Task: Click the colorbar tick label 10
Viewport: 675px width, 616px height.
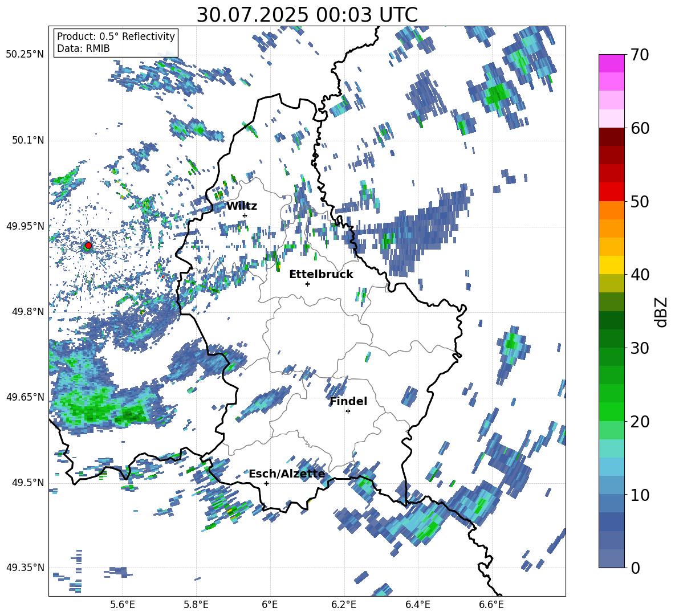Action: point(640,495)
